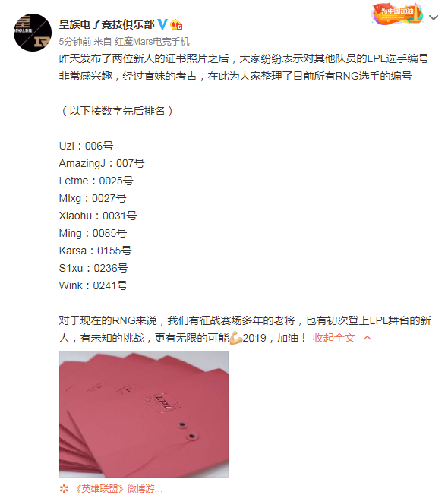The width and height of the screenshot is (448, 498).
Task: Click the red flower icon beside 英雄联盟
Action: tap(64, 489)
